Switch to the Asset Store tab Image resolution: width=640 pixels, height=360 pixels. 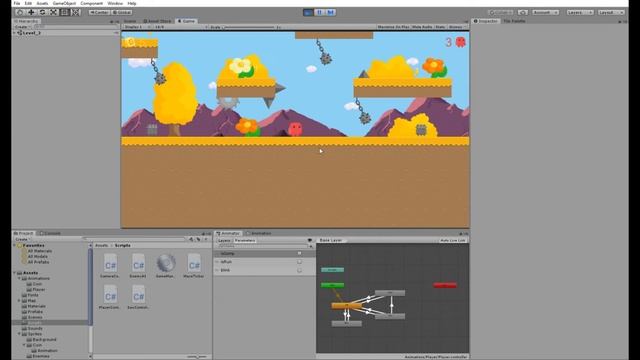point(157,21)
